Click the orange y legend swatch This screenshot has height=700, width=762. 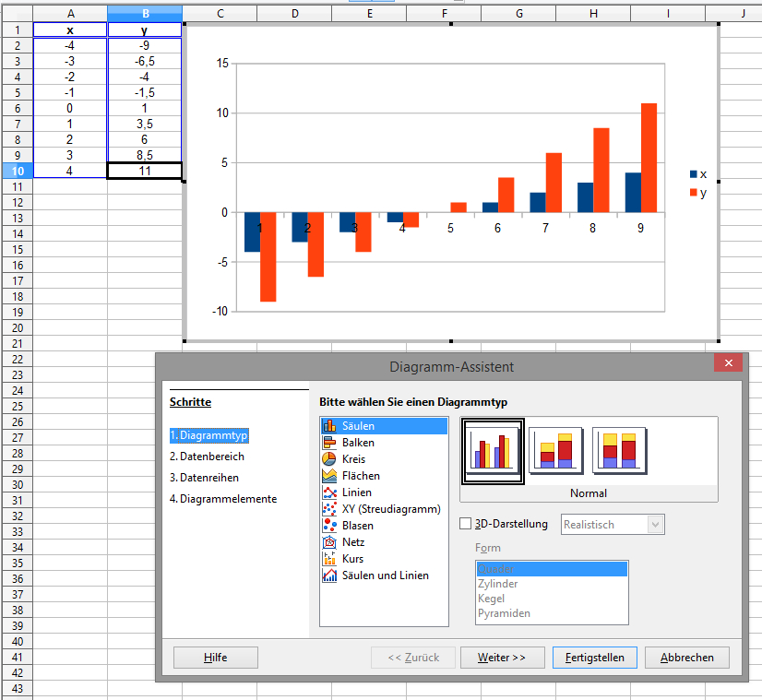point(694,193)
